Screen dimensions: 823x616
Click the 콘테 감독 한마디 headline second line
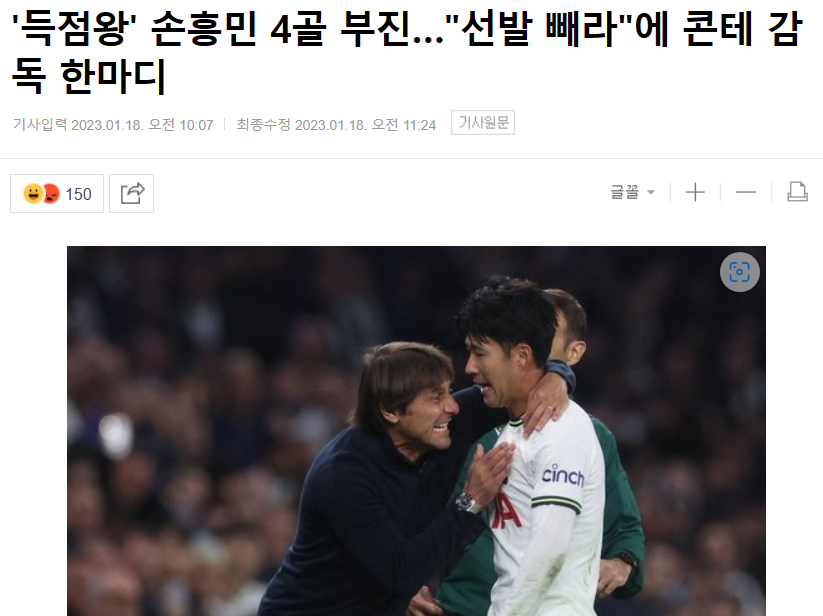tap(89, 76)
